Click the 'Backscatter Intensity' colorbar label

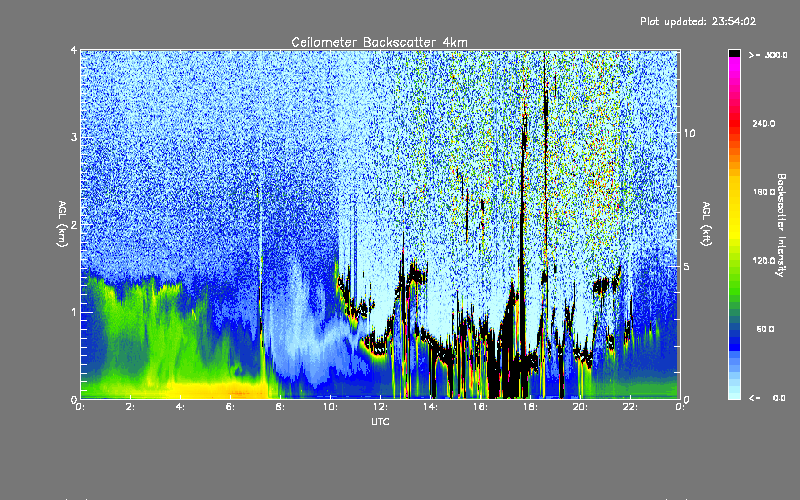point(781,225)
